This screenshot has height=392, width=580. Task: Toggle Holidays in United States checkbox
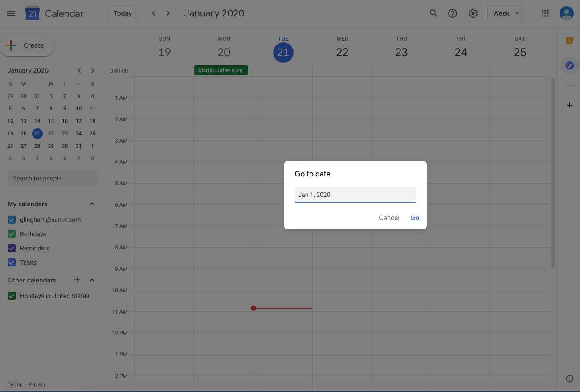pyautogui.click(x=12, y=296)
